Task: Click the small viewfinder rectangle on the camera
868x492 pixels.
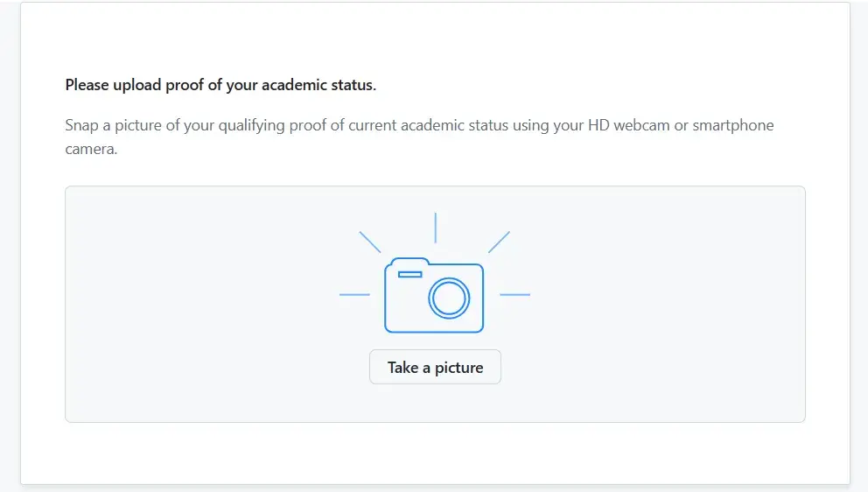Action: click(x=409, y=275)
